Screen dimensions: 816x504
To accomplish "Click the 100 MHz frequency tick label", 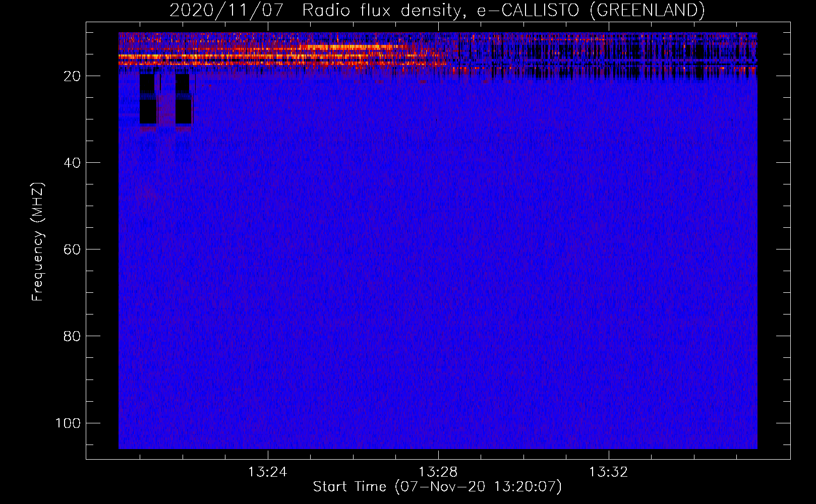I will coord(68,423).
